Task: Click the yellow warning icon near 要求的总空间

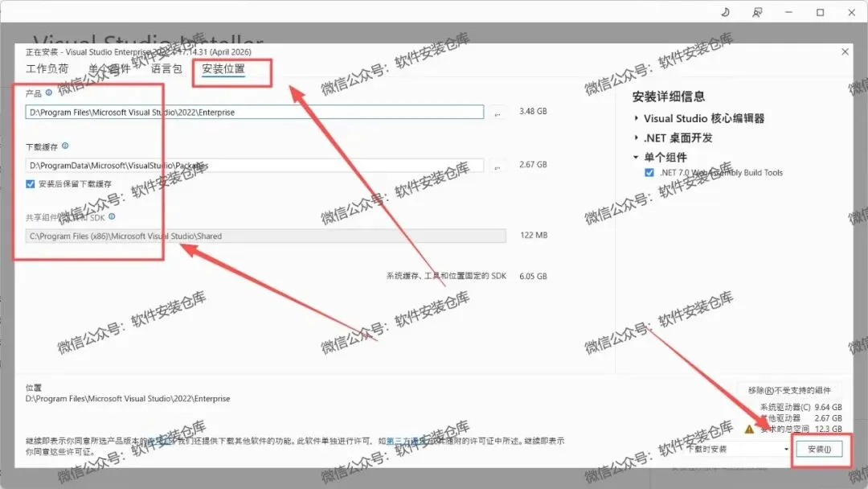Action: pyautogui.click(x=749, y=429)
